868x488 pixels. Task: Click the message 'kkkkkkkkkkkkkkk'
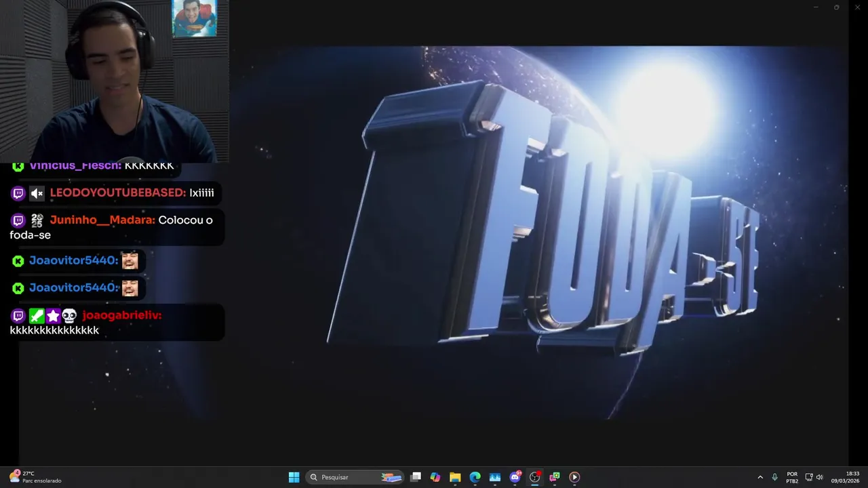tap(54, 330)
